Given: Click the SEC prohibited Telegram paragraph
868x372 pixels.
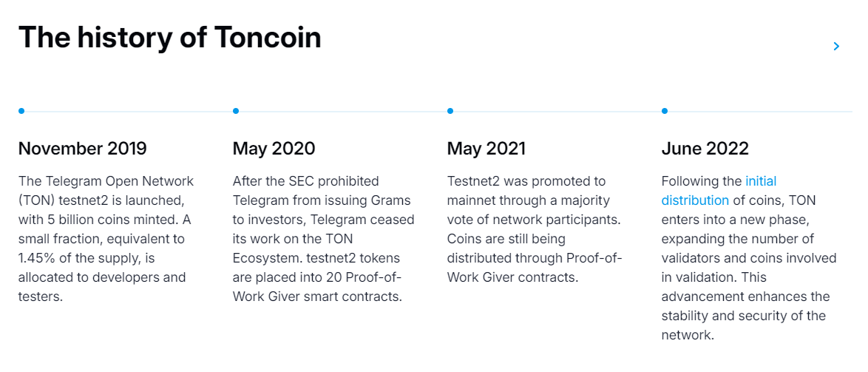Looking at the screenshot, I should pyautogui.click(x=323, y=239).
